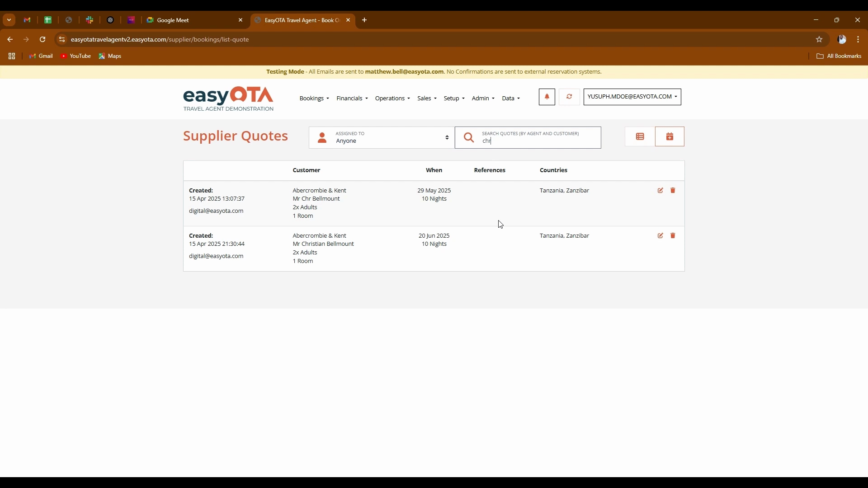Click the notification bell icon
The image size is (868, 488).
click(547, 97)
